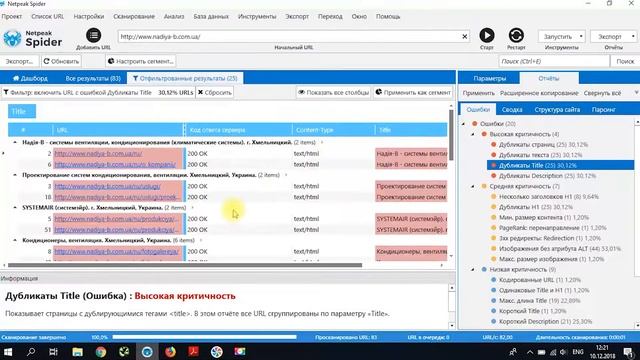The width and height of the screenshot is (640, 360).
Task: Open the Экспорт reports dropdown
Action: tap(613, 36)
